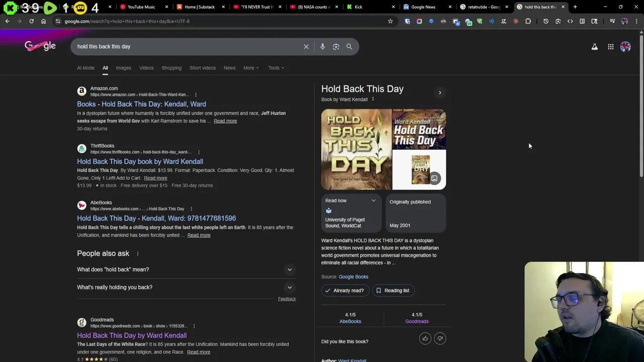Expand "What does hold back mean?" question
Screen dimensions: 644x362
(186, 269)
